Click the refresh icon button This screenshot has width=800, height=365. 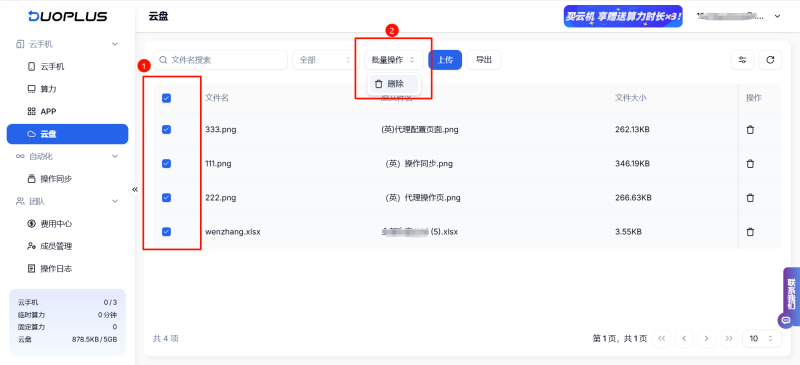(770, 60)
